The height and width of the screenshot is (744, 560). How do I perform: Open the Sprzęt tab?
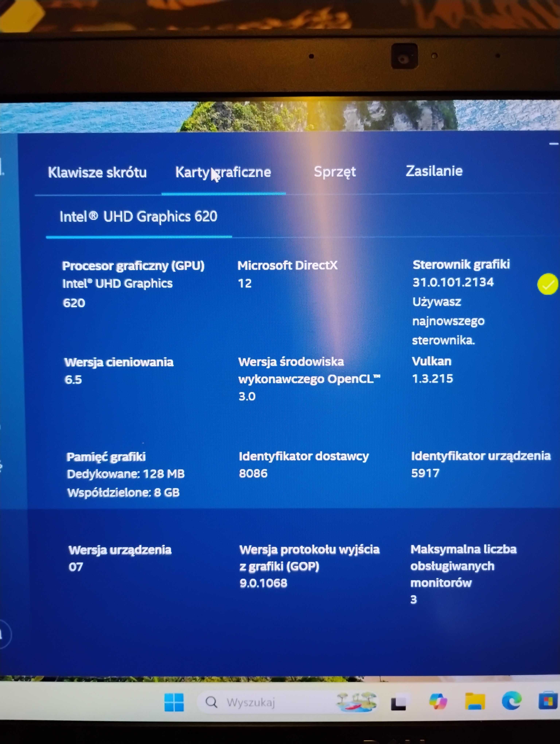point(335,172)
